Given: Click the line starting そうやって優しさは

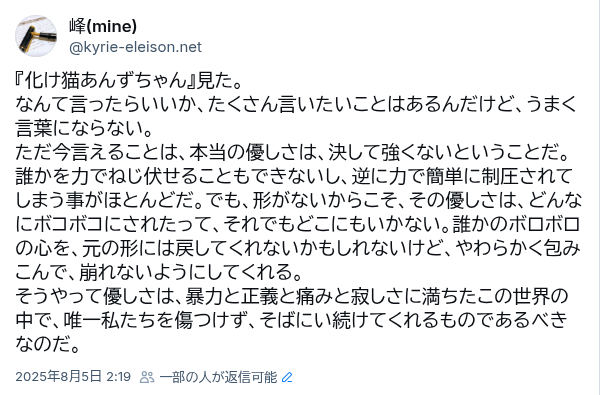Looking at the screenshot, I should (292, 296).
